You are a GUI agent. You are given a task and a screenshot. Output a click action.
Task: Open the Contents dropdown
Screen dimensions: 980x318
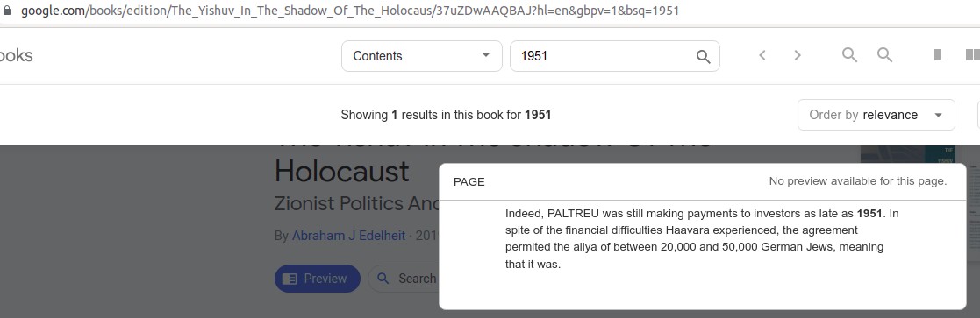pos(422,56)
